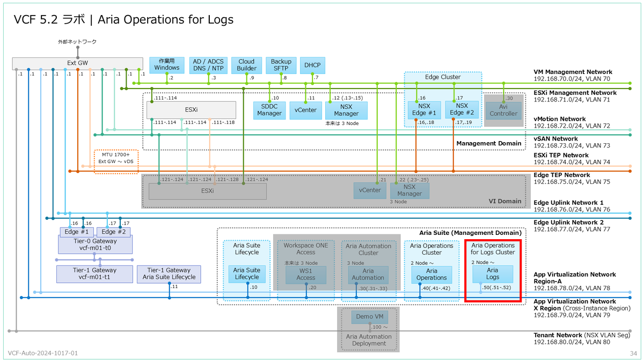This screenshot has height=362, width=644.
Task: Click the Tier-0 Gateway vcf-m01-t0 box
Action: pyautogui.click(x=94, y=244)
